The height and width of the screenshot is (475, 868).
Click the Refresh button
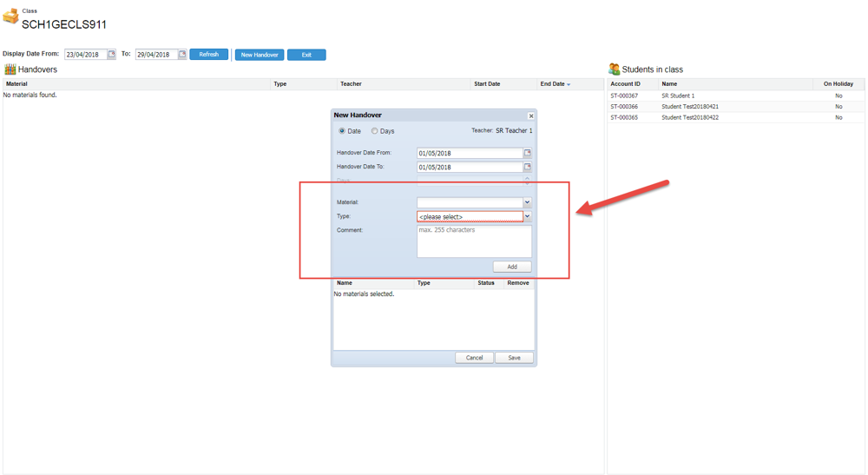click(209, 55)
